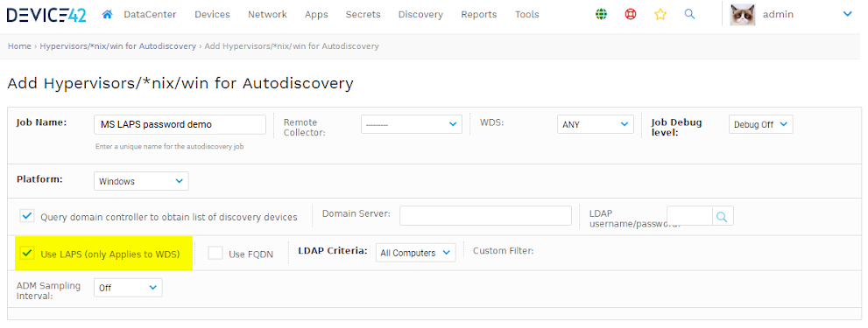The height and width of the screenshot is (328, 868).
Task: Click the Job Name input field
Action: (180, 124)
